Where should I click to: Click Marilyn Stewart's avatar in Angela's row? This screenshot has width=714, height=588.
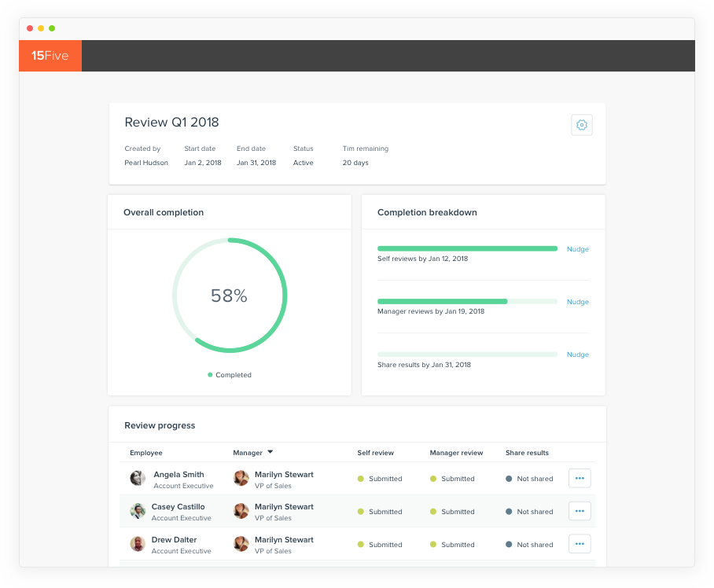point(241,478)
